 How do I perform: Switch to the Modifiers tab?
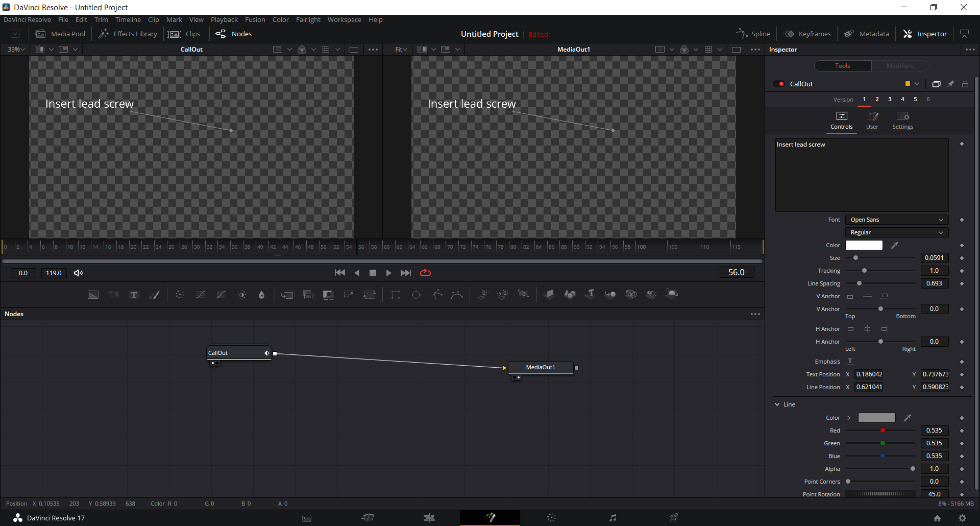click(899, 66)
